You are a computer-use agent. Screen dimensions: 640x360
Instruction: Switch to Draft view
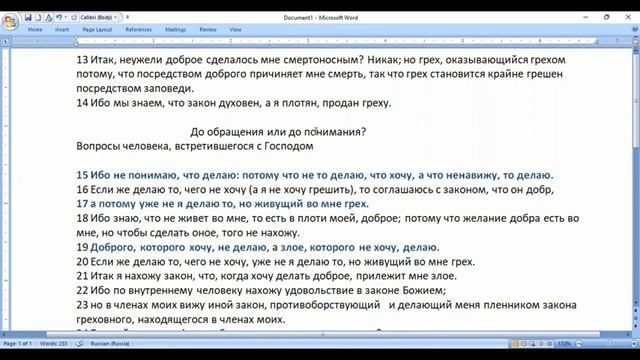(550, 344)
